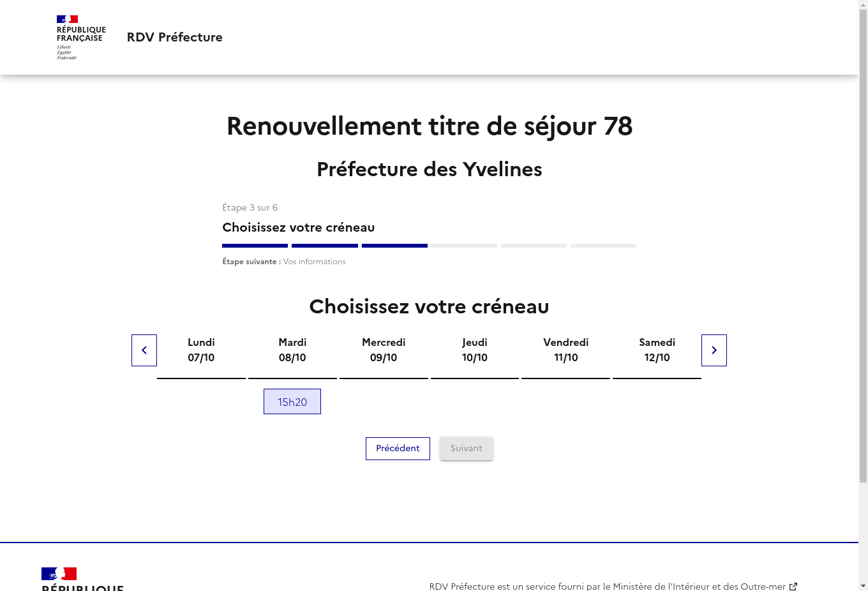868x591 pixels.
Task: Select the Jeudi 10/10 column header
Action: click(475, 350)
